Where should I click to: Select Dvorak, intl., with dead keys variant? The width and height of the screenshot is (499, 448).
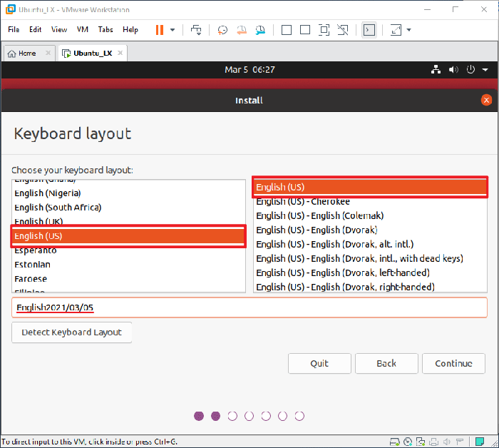(x=370, y=258)
